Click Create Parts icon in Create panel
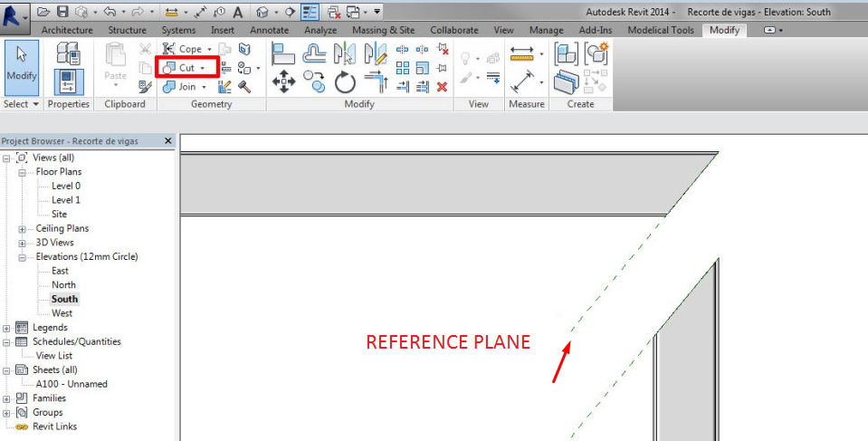This screenshot has width=868, height=441. (567, 82)
